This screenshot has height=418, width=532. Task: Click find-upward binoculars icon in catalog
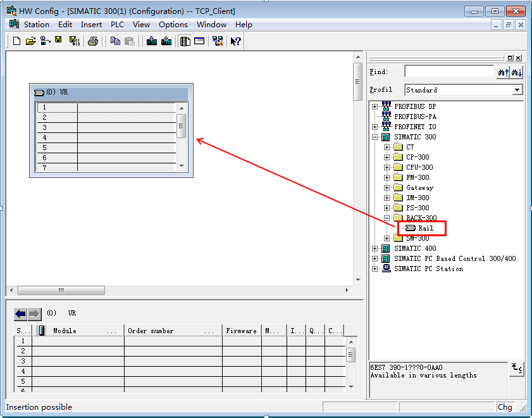pyautogui.click(x=504, y=72)
